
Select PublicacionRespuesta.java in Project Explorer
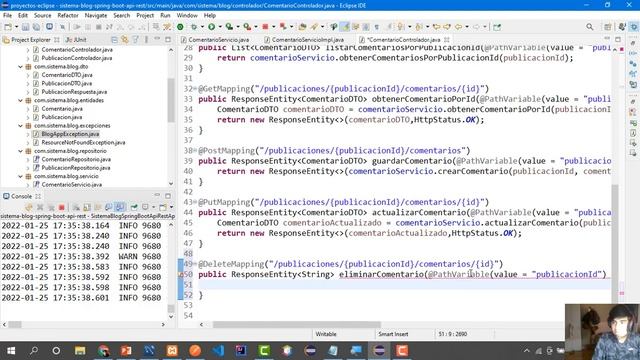click(74, 92)
